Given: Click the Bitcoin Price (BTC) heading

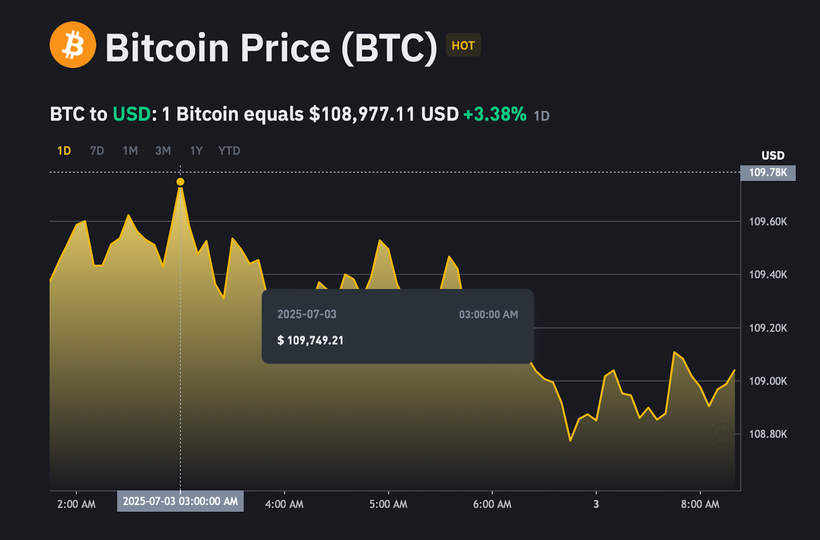Looking at the screenshot, I should pos(271,48).
